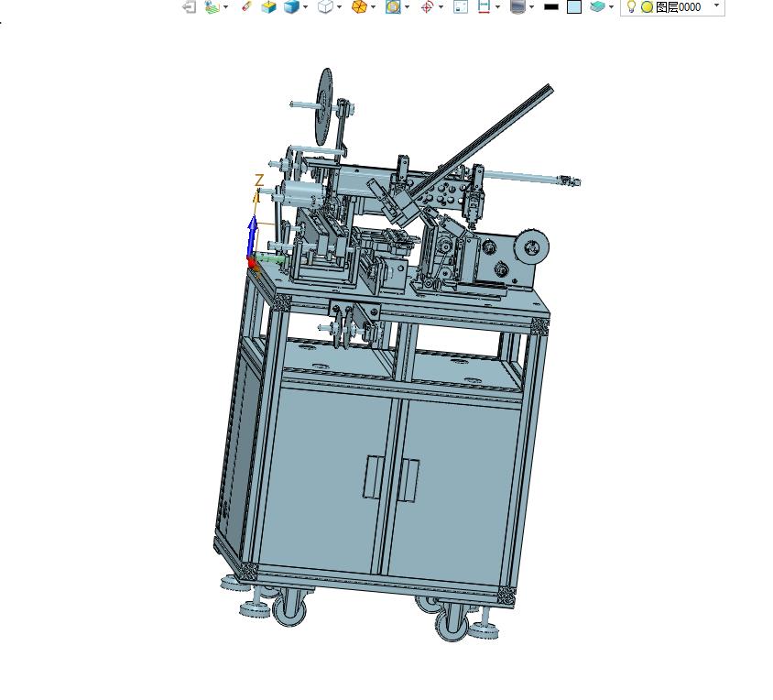The image size is (773, 700).
Task: Toggle the light bulb visibility icon
Action: [x=631, y=7]
